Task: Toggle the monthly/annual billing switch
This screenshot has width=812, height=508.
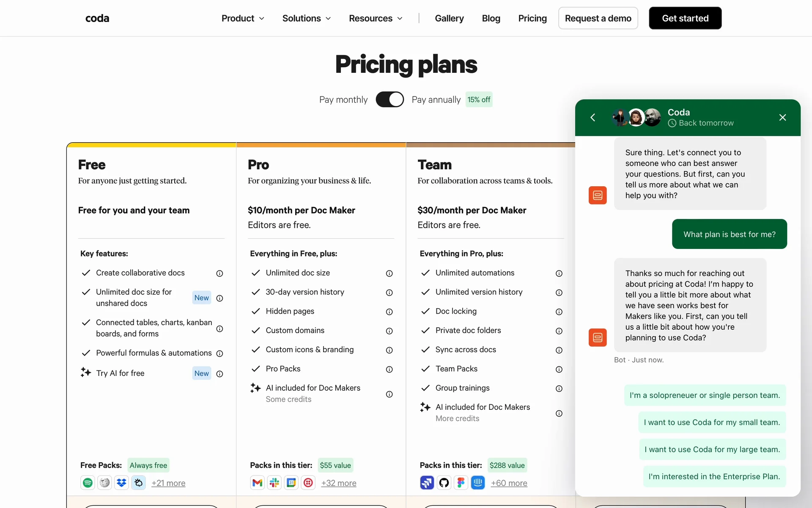Action: 390,99
